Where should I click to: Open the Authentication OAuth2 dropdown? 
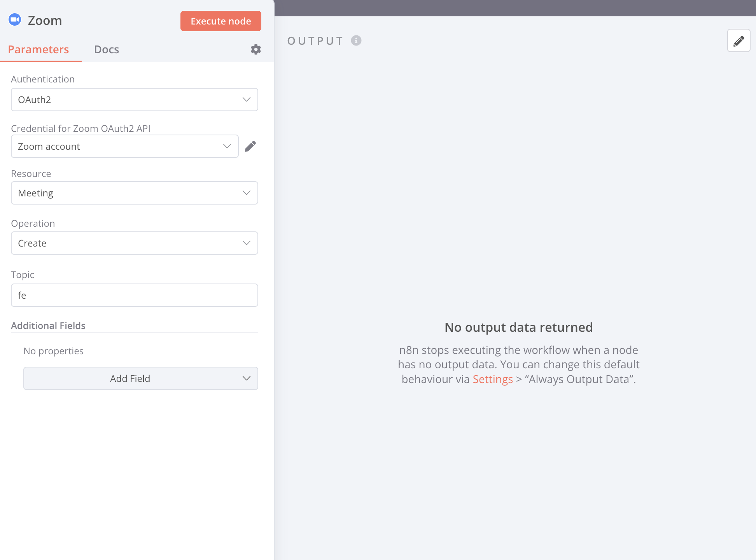135,100
